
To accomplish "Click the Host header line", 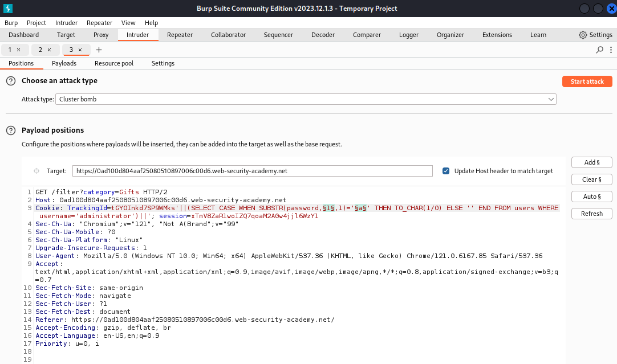I will click(161, 200).
